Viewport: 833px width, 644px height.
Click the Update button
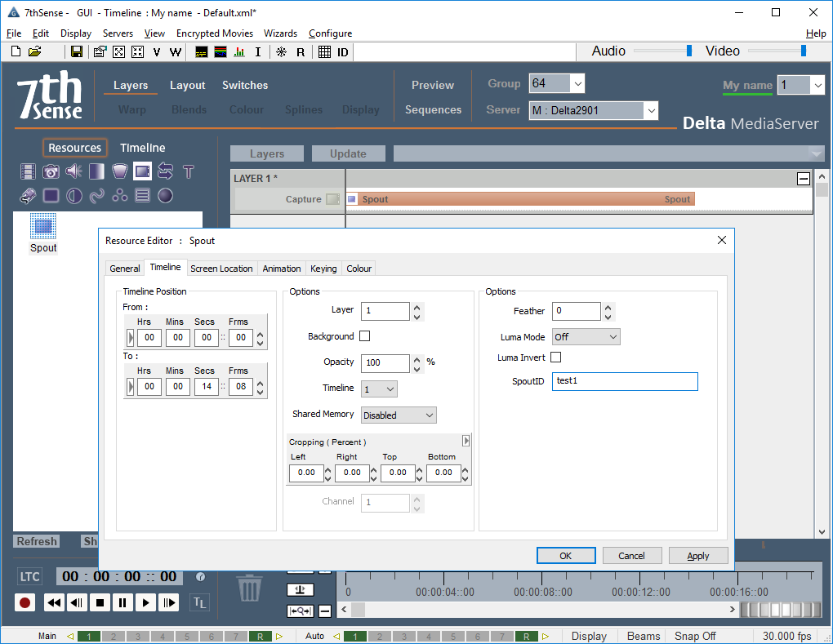pyautogui.click(x=348, y=154)
